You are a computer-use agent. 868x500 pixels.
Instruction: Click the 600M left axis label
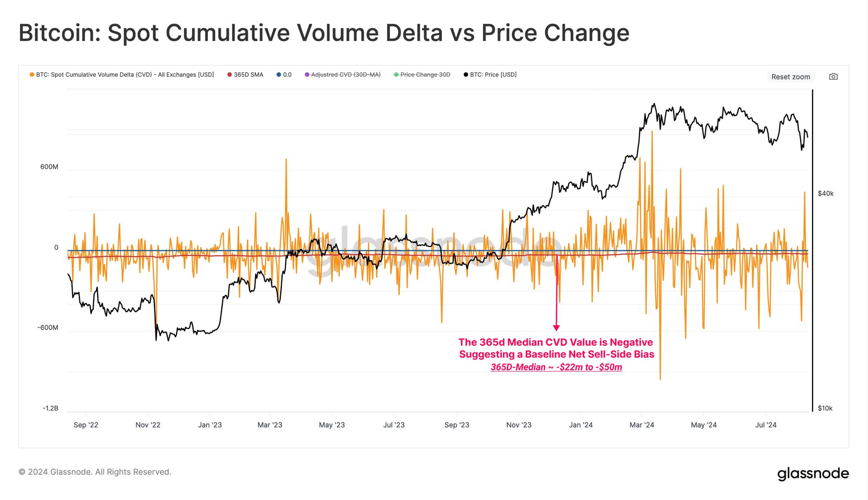coord(49,167)
